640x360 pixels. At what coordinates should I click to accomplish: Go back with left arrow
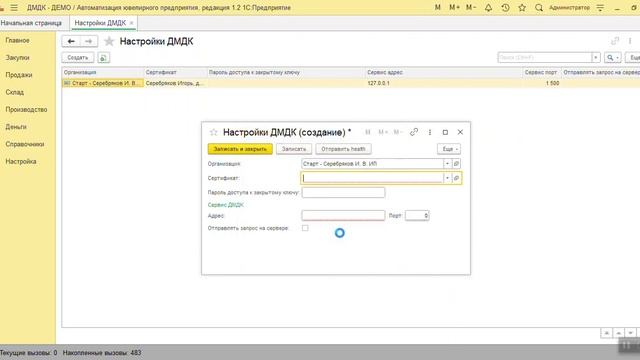coord(71,41)
